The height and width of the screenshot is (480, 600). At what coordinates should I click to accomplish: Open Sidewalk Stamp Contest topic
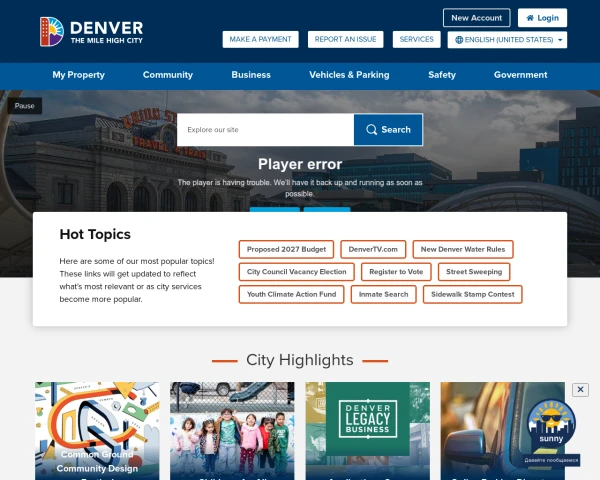tap(473, 294)
